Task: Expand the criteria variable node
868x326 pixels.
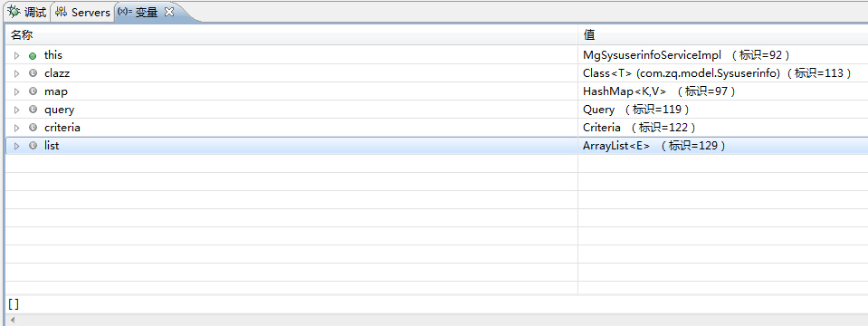Action: tap(16, 128)
